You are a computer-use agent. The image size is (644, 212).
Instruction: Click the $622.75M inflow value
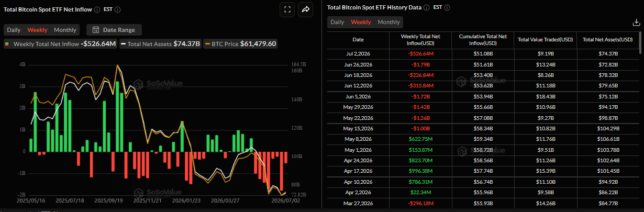click(x=420, y=139)
